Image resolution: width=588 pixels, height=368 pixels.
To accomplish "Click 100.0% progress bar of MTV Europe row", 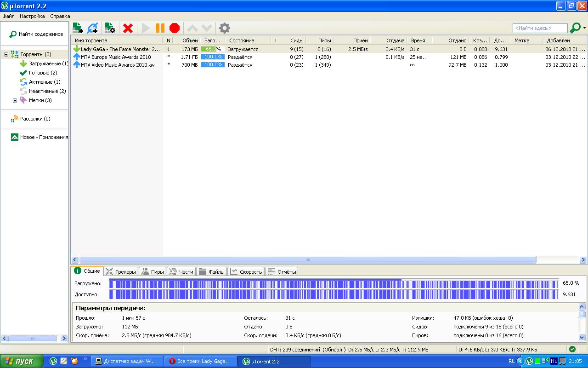I will 213,57.
